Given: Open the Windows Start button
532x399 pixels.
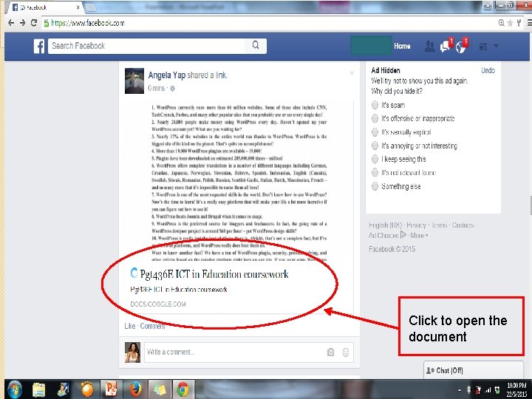Looking at the screenshot, I should point(15,389).
